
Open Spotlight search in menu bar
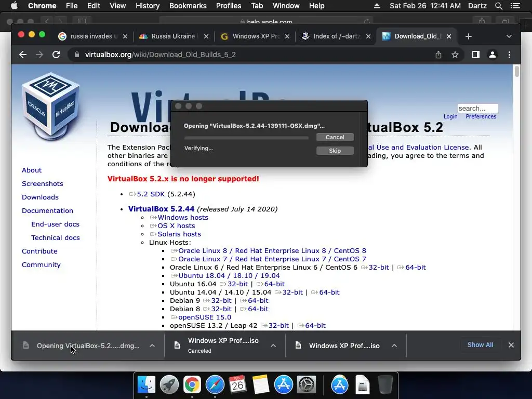pos(498,6)
